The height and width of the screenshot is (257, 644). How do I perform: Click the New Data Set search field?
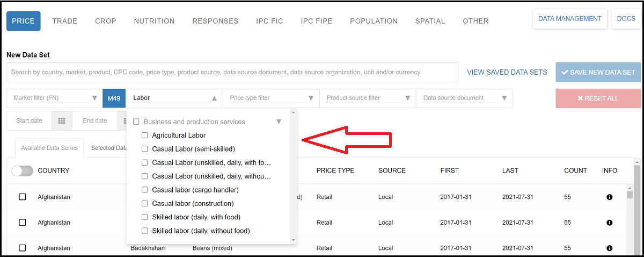tap(232, 73)
